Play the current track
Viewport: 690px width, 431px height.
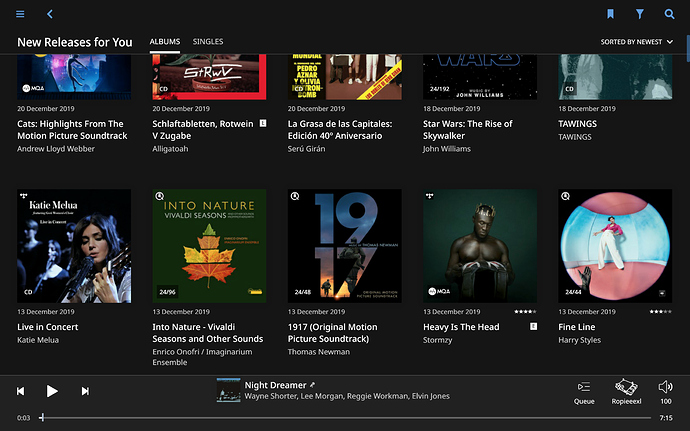point(52,391)
